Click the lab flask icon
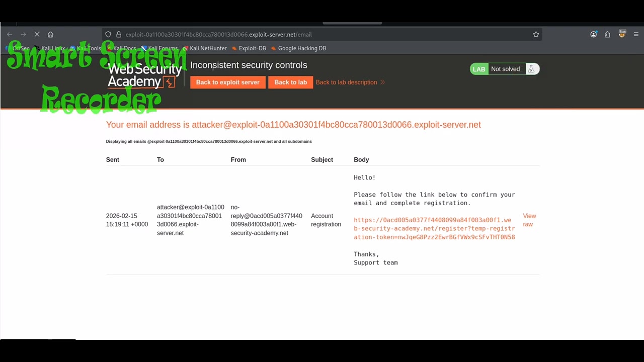 [531, 69]
